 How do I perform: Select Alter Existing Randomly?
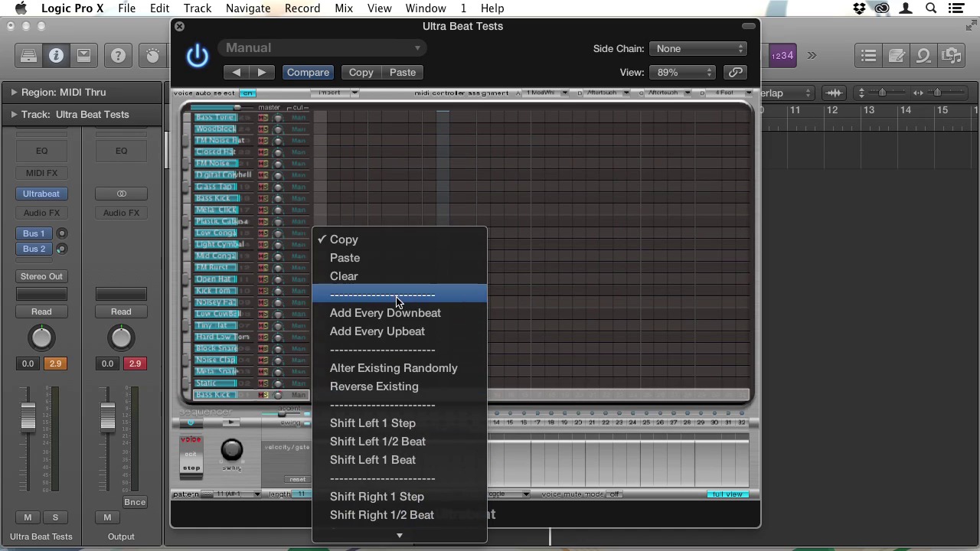399,368
